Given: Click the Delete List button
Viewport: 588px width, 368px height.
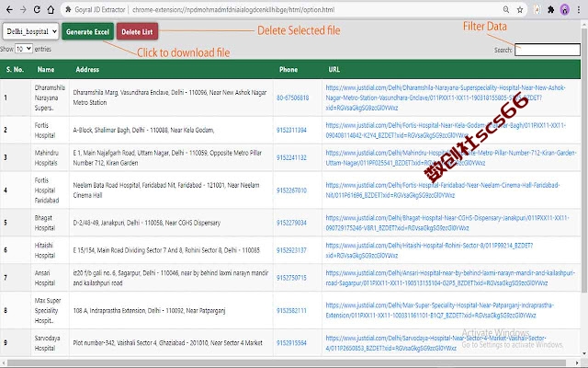Looking at the screenshot, I should (137, 31).
